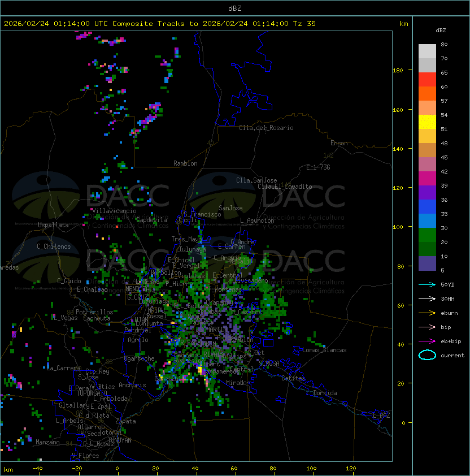Click the green 20-30 dBZ legend swatch
The height and width of the screenshot is (476, 470).
click(x=427, y=235)
